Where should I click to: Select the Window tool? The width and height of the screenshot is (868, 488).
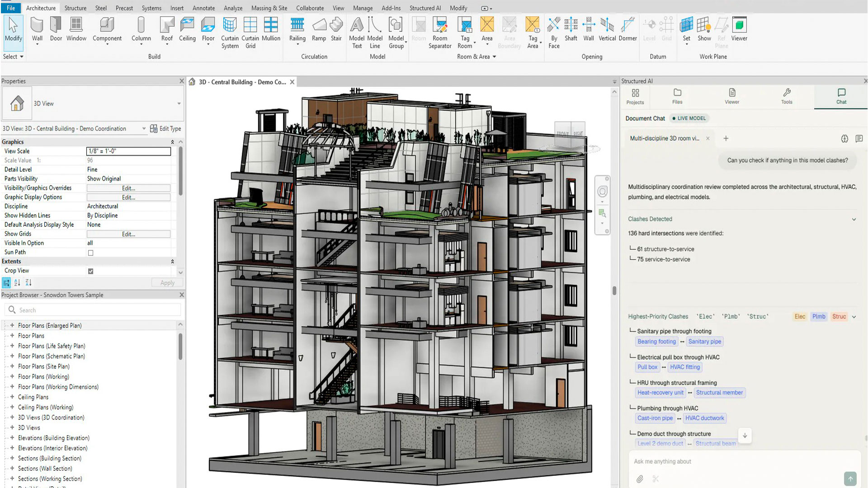click(76, 29)
